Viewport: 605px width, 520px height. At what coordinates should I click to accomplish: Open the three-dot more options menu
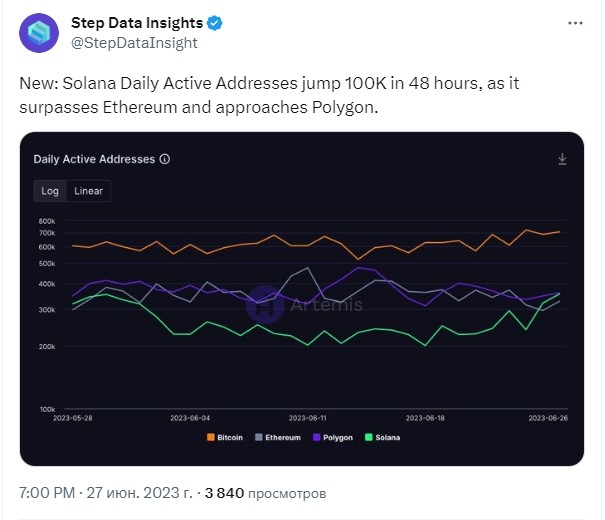point(575,23)
